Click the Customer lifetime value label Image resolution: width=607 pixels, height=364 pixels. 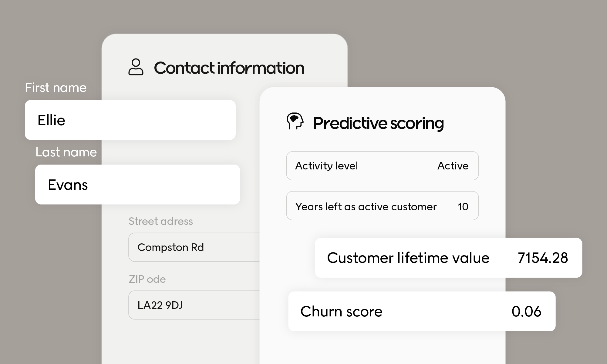pos(408,258)
